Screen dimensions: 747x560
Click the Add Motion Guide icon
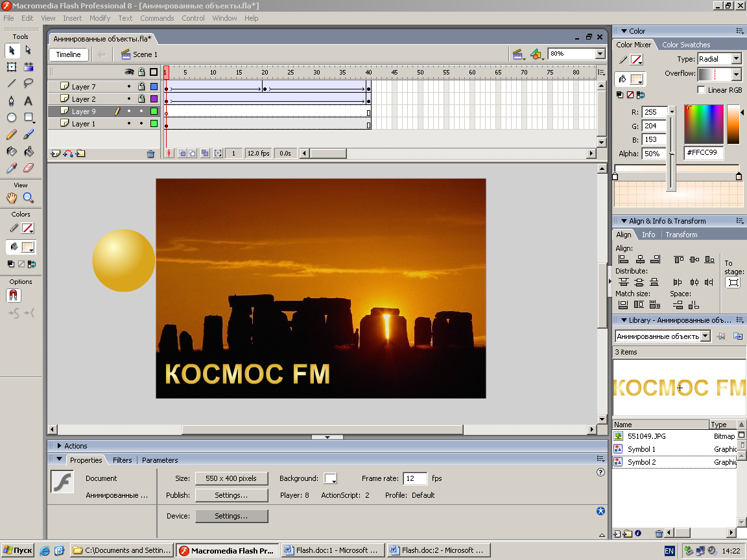pos(68,154)
